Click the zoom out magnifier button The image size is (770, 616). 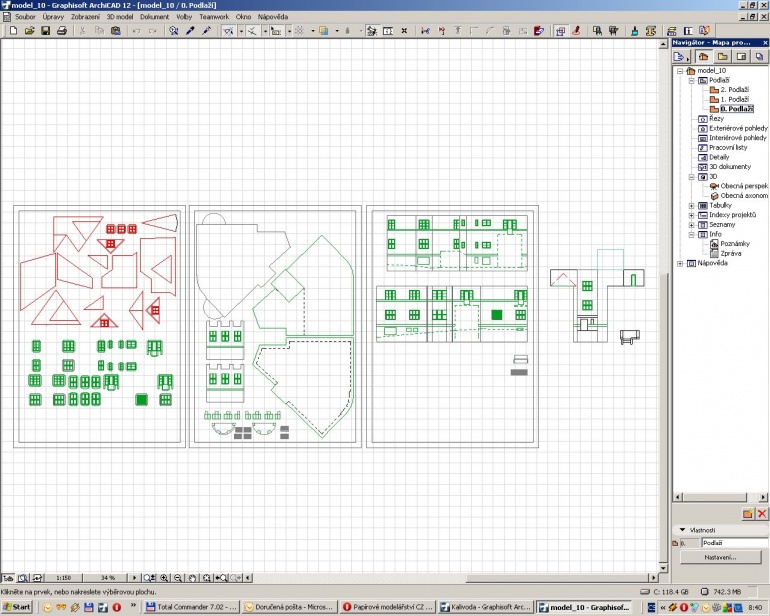pyautogui.click(x=178, y=578)
